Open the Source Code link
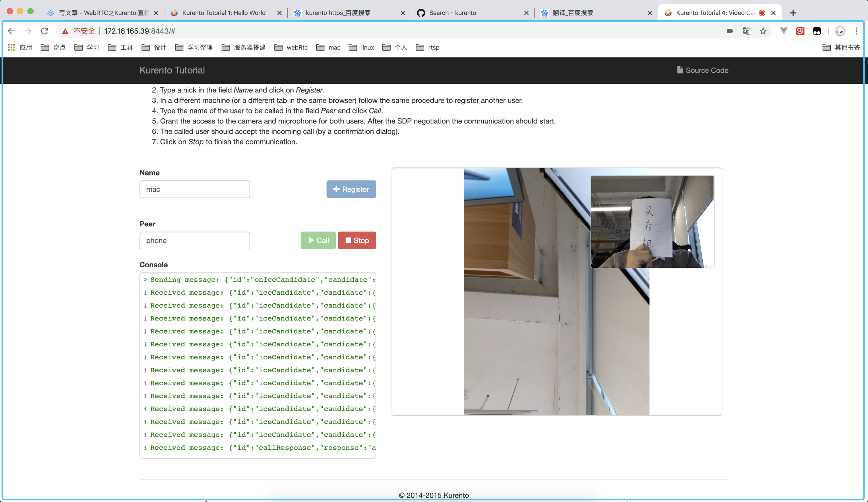 click(702, 70)
